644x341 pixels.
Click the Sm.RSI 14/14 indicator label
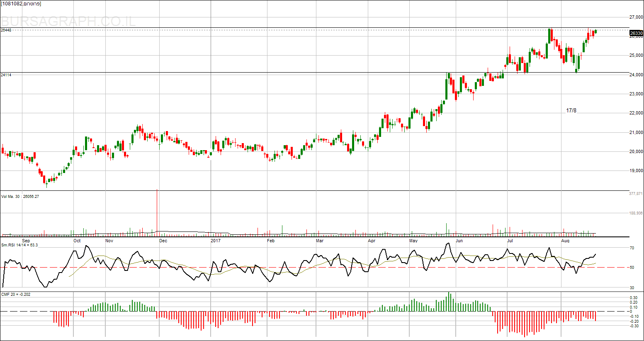tap(19, 245)
